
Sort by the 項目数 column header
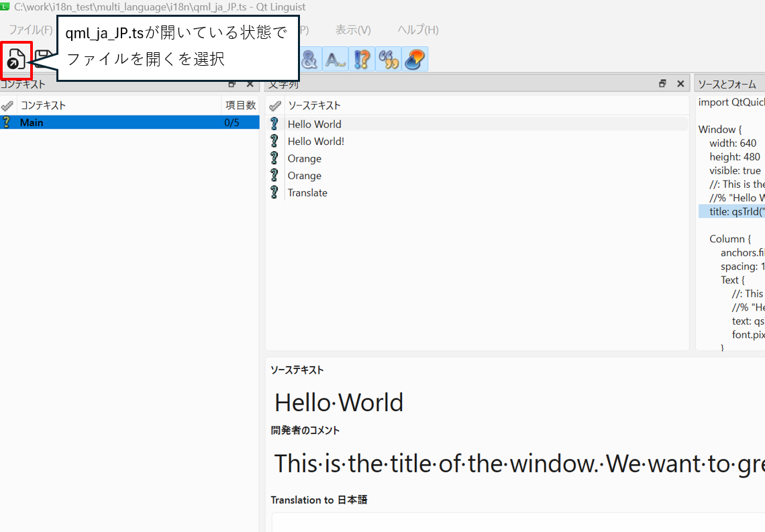[240, 105]
